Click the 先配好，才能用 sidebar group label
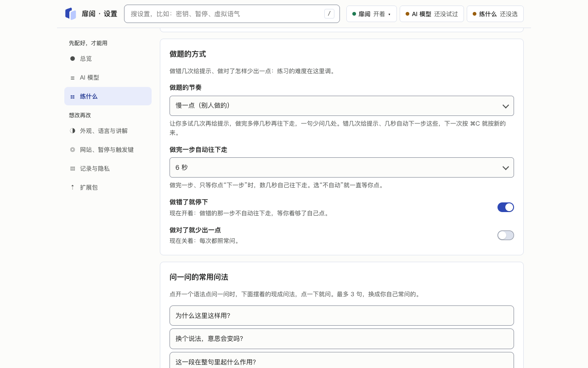The image size is (588, 368). click(88, 43)
